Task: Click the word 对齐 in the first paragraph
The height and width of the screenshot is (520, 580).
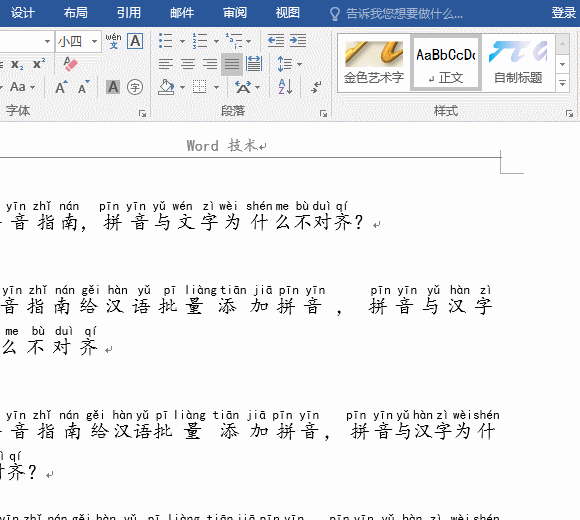Action: pos(332,223)
